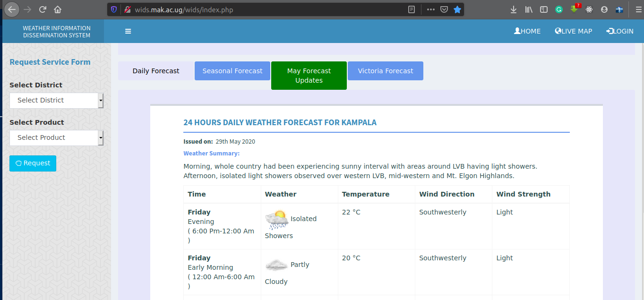This screenshot has height=300, width=644.
Task: Show the sidebars toolbar icon
Action: tap(544, 9)
